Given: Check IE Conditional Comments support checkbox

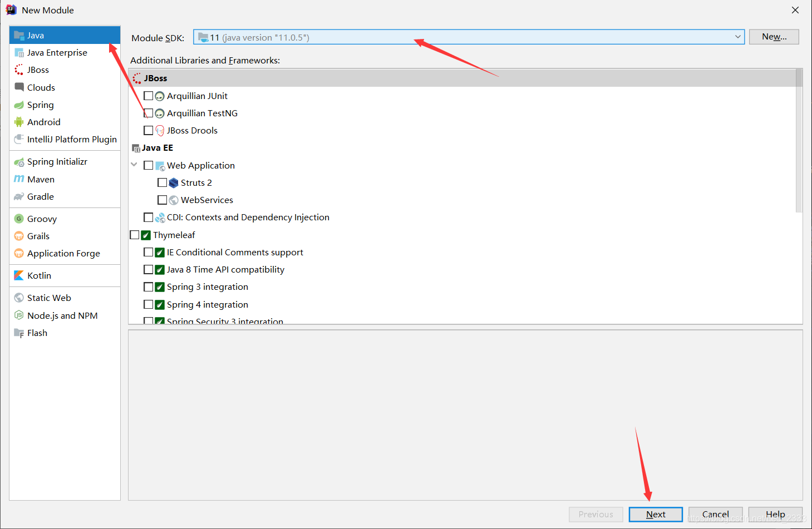Looking at the screenshot, I should point(148,252).
